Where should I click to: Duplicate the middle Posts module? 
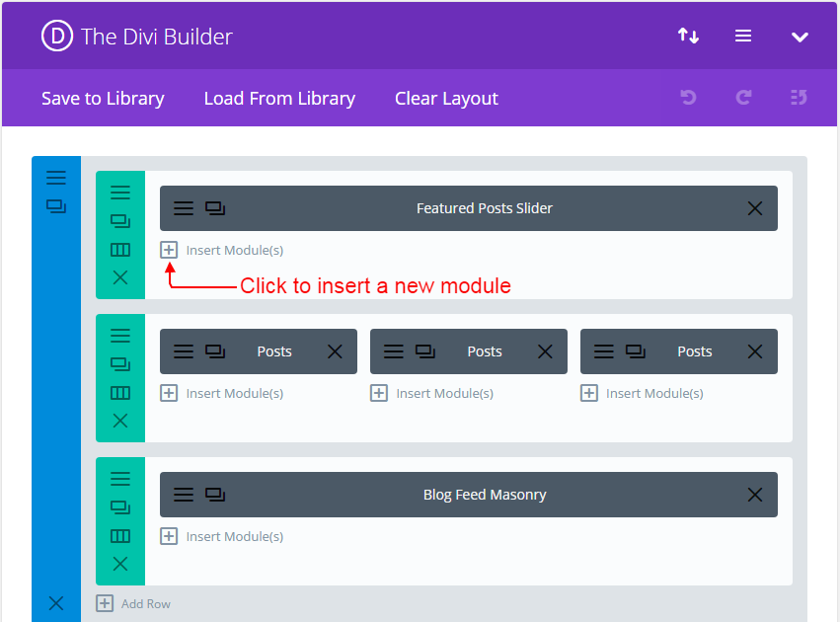coord(425,351)
